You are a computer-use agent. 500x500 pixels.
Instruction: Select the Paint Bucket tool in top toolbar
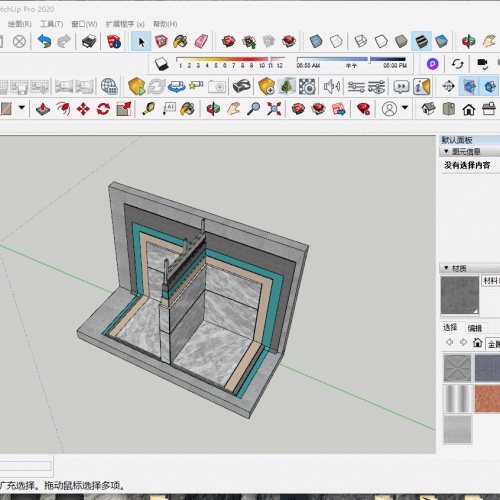180,42
